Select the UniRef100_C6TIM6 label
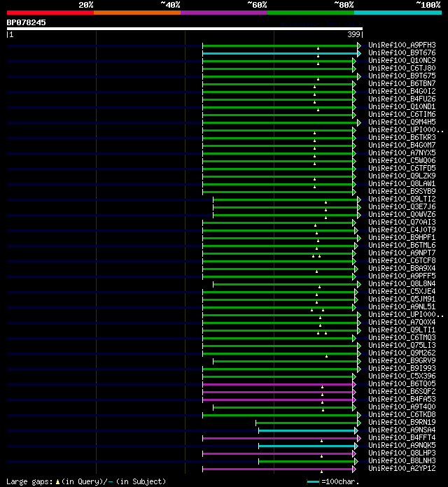 click(402, 114)
